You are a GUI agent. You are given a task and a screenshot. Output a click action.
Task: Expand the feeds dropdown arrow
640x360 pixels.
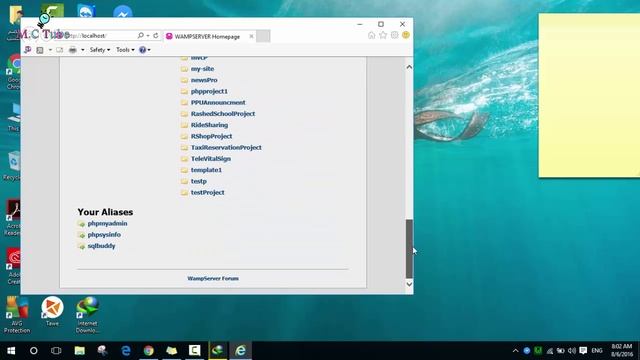point(50,50)
